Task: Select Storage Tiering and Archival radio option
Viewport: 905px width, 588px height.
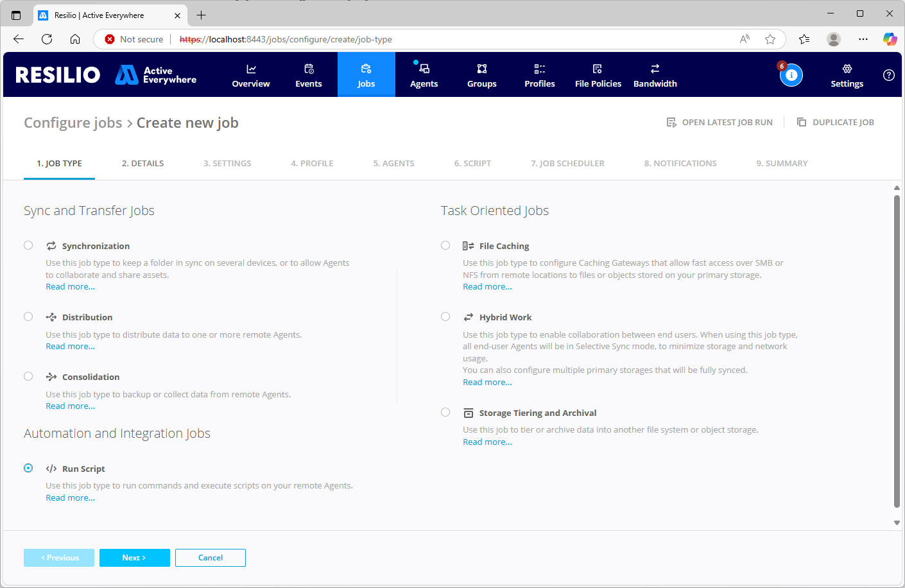Action: (x=445, y=412)
